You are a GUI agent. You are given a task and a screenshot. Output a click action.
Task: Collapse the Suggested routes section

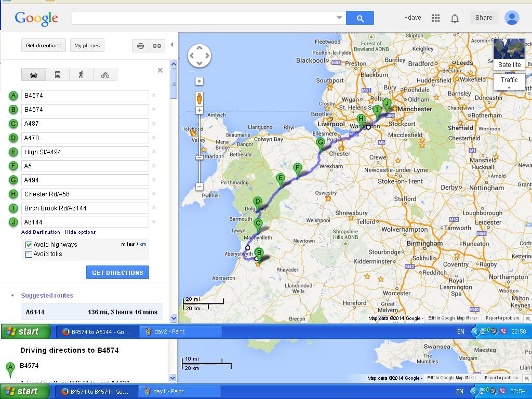click(12, 296)
